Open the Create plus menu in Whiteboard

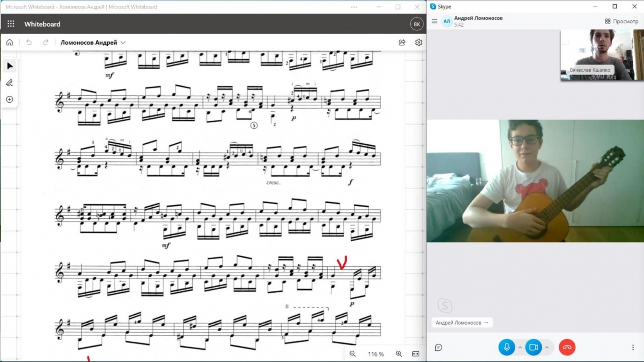(10, 100)
